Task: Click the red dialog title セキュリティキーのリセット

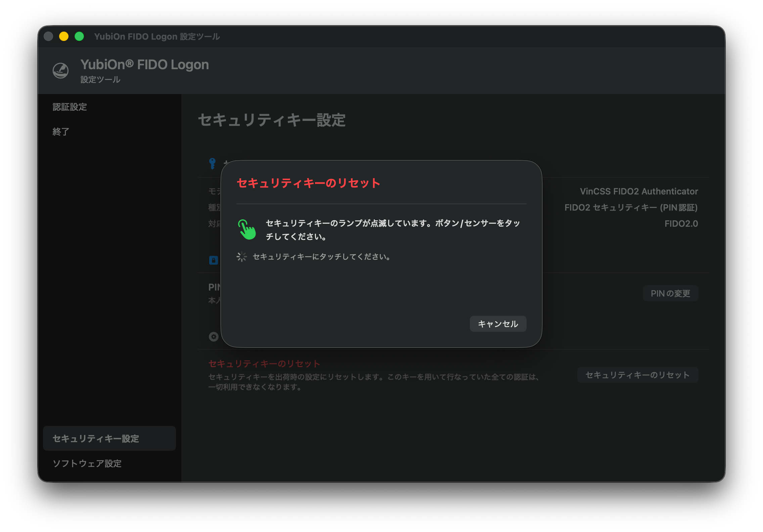Action: 308,183
